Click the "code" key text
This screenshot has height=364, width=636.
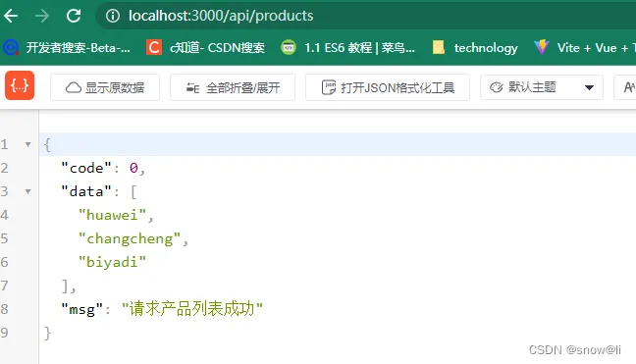(86, 168)
